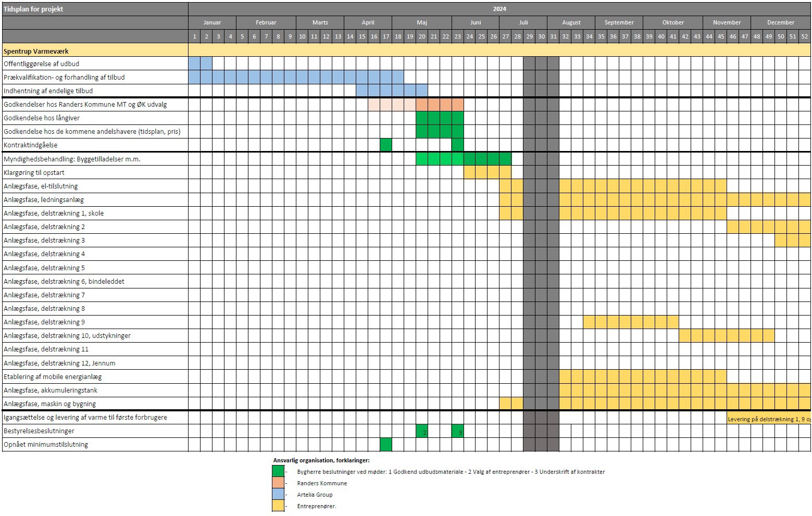The width and height of the screenshot is (812, 516).
Task: Select the yellow Entreprenører legend swatch
Action: (278, 506)
